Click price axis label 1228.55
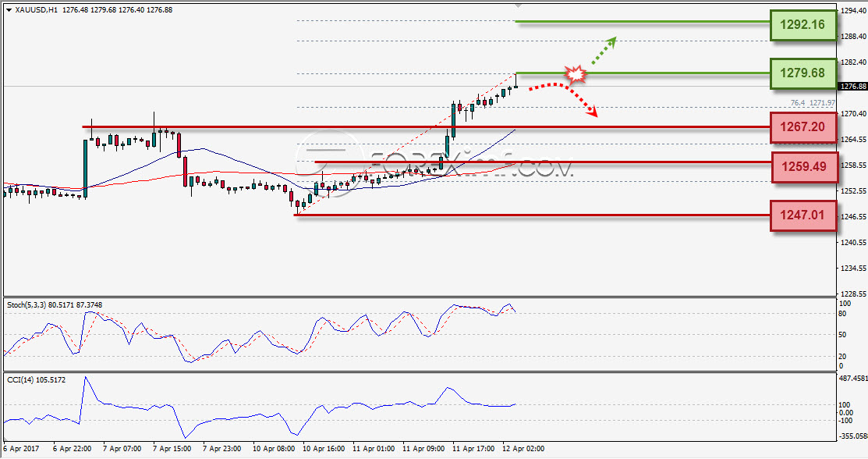The image size is (868, 459). (854, 294)
